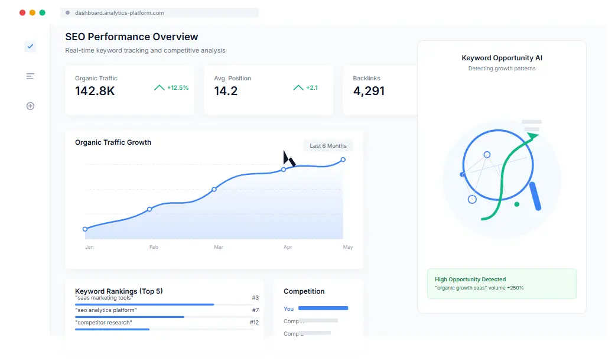The width and height of the screenshot is (615, 364).
Task: Click the "competitor research" ranking bar
Action: [164, 329]
